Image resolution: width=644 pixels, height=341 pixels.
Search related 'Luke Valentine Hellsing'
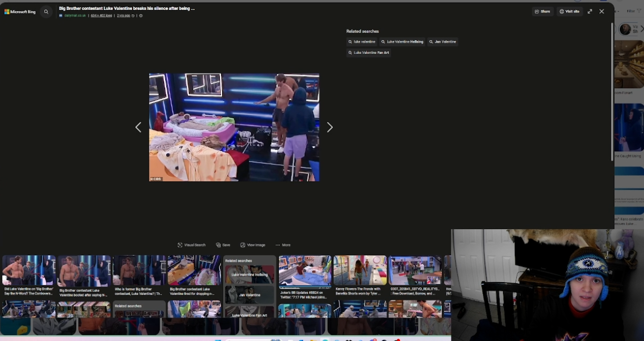click(402, 42)
